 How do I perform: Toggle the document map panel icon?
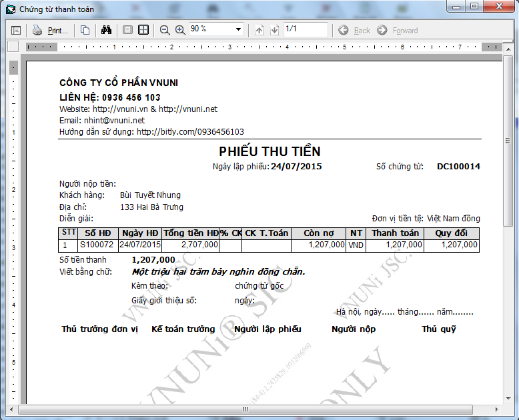click(x=16, y=30)
